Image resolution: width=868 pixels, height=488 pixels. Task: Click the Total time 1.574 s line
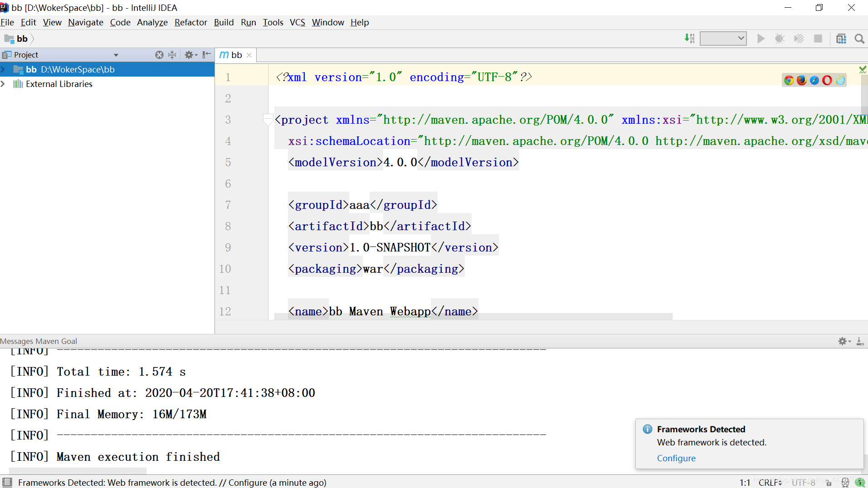coord(98,372)
